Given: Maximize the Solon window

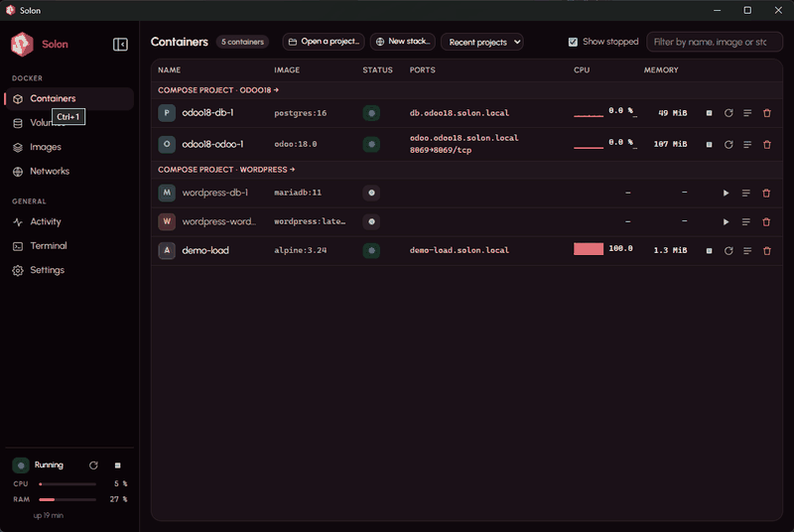Looking at the screenshot, I should [747, 10].
